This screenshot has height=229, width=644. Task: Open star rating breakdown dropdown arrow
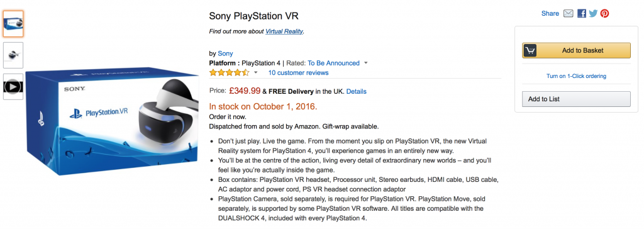255,73
